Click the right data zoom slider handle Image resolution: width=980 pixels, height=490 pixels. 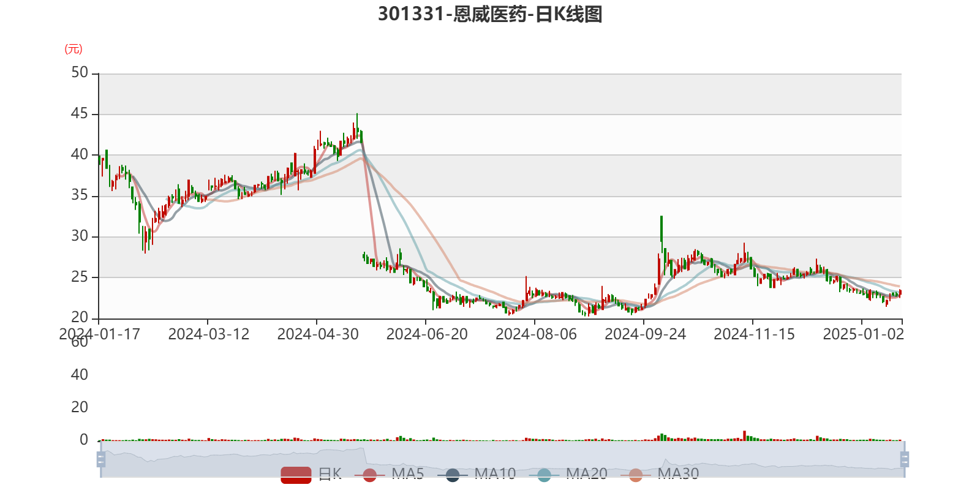click(x=904, y=459)
